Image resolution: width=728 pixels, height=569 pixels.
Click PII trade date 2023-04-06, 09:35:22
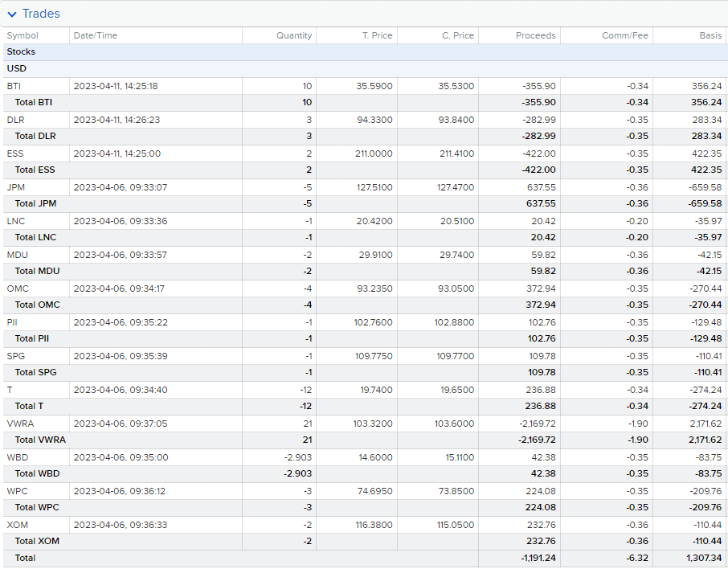[121, 323]
